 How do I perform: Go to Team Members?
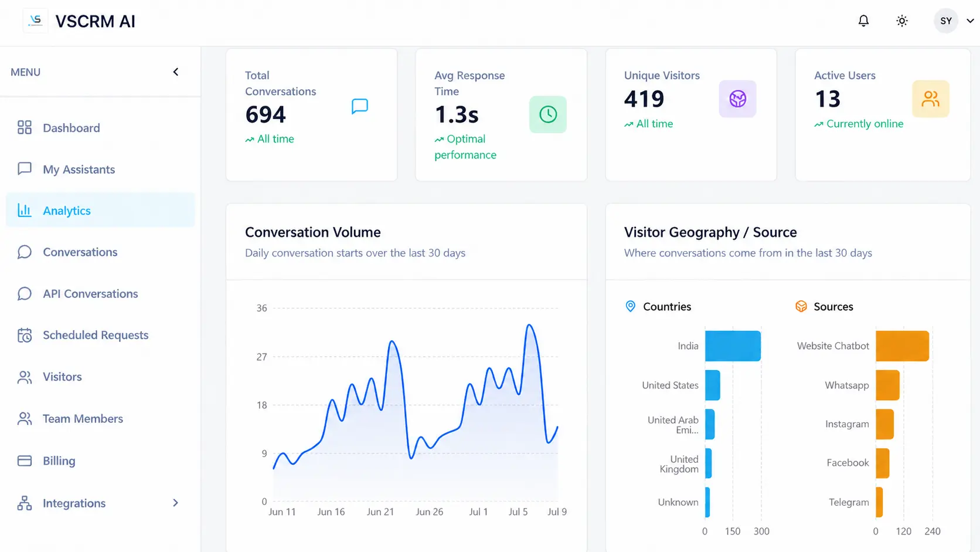click(x=100, y=418)
